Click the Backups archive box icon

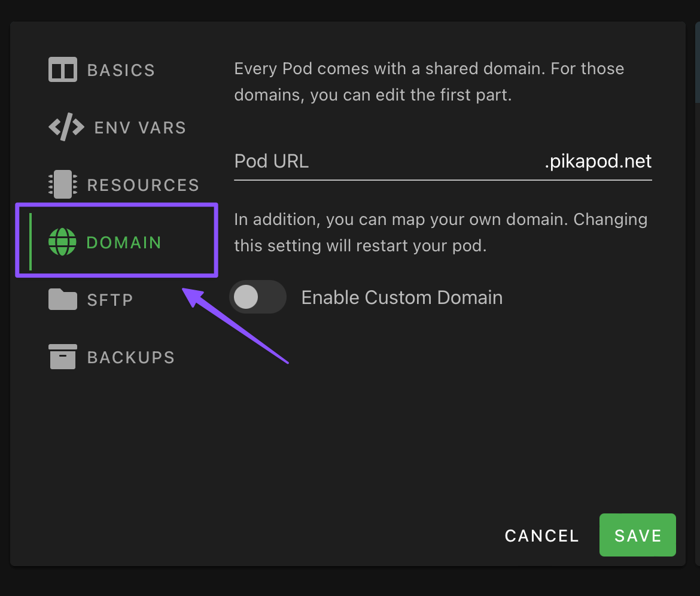(x=63, y=357)
